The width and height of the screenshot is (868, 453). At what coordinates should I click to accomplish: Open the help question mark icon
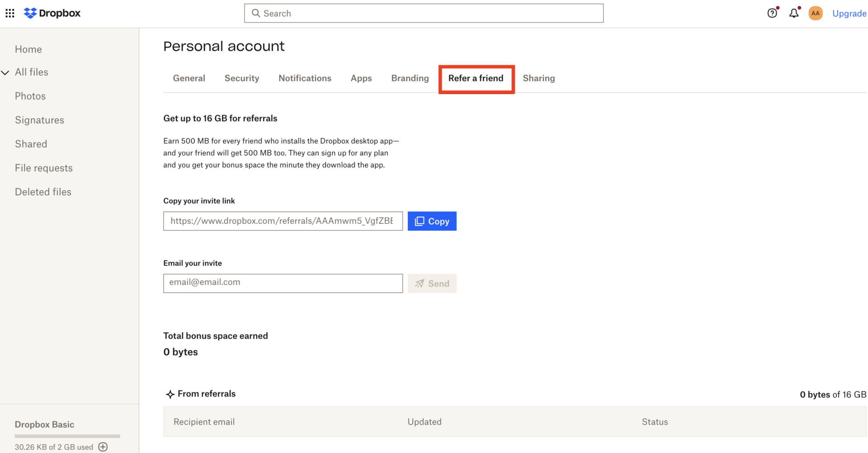[x=772, y=13]
